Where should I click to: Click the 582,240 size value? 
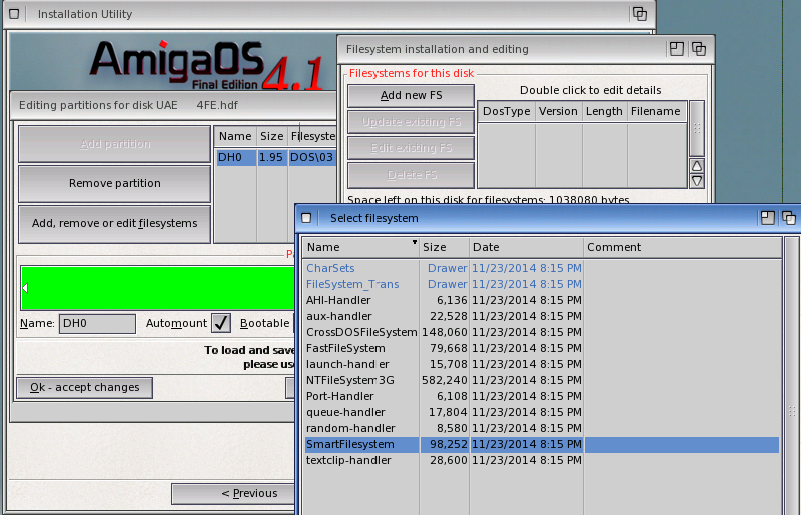[x=444, y=380]
